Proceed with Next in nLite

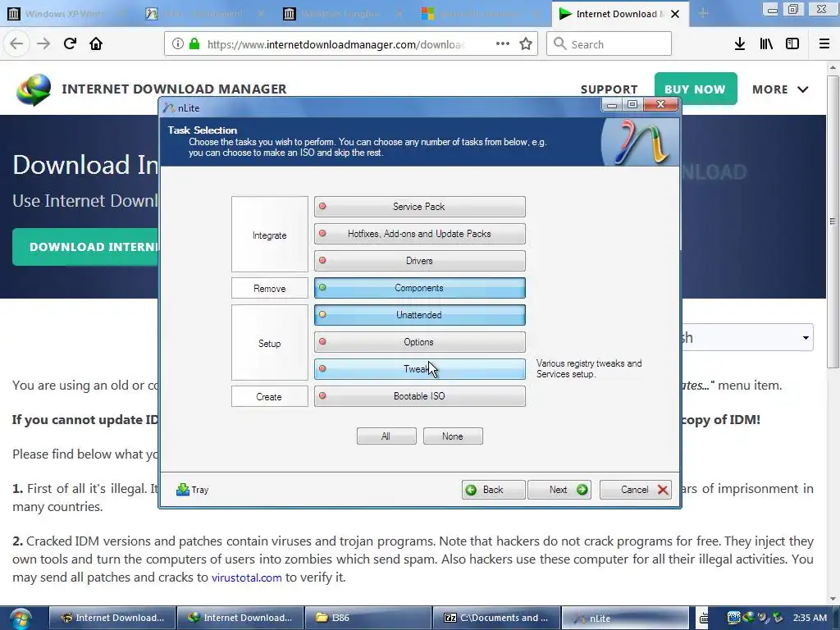559,490
